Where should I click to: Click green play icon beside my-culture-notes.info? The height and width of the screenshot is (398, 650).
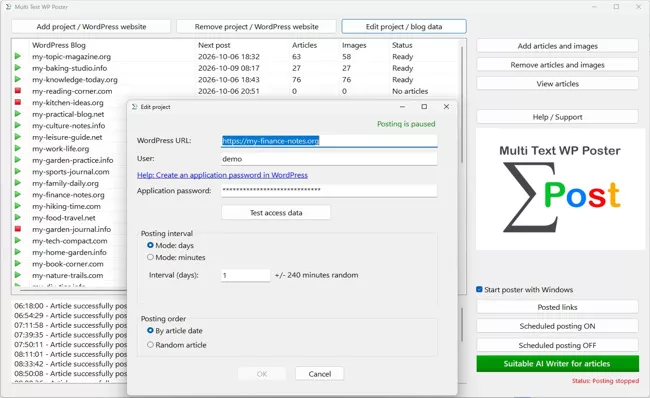(17, 125)
